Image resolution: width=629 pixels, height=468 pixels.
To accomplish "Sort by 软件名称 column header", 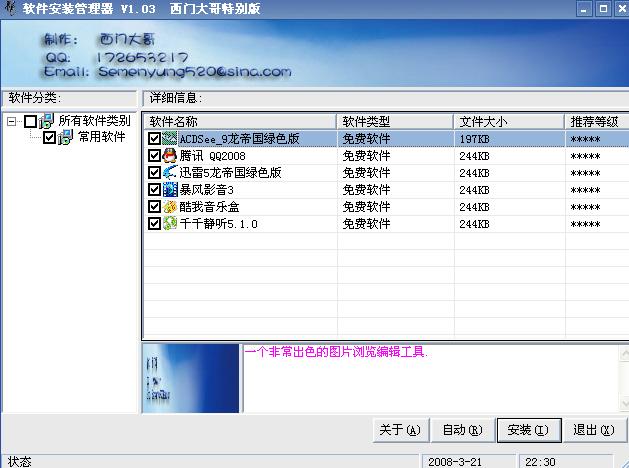I will tap(239, 122).
